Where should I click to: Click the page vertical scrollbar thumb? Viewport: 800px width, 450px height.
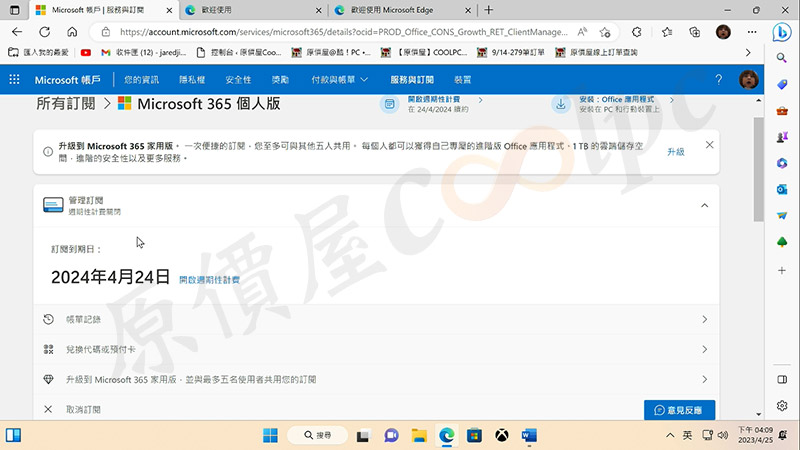coord(759,168)
